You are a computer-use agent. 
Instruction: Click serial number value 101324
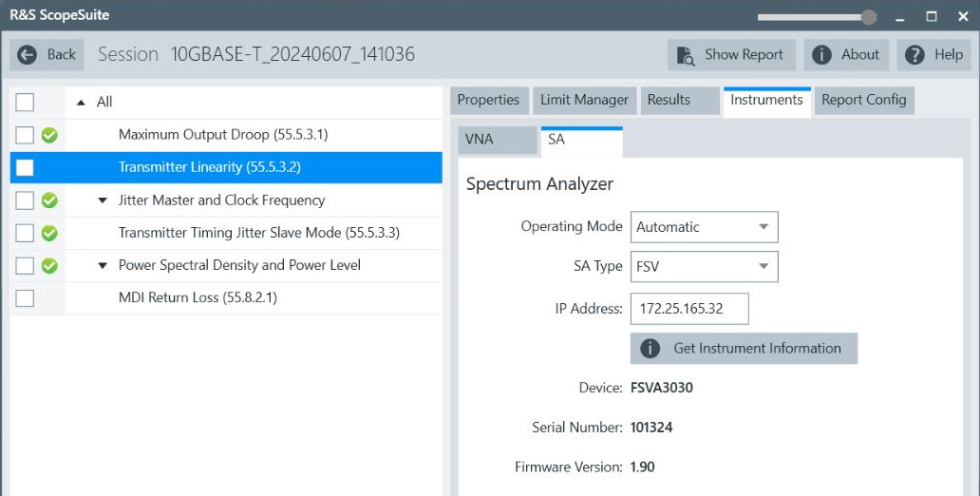651,428
